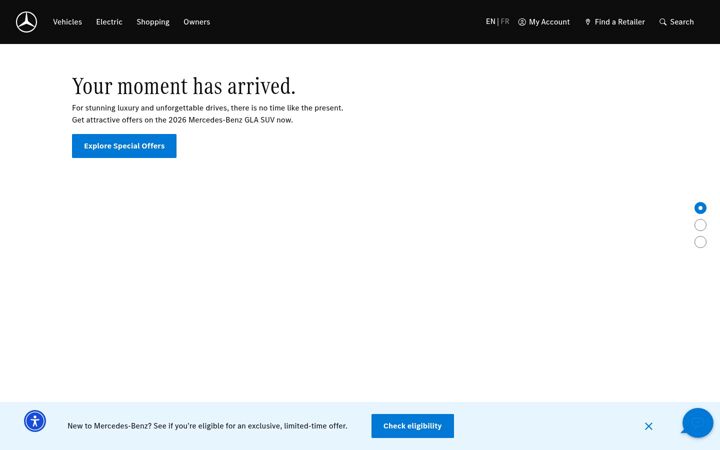Image resolution: width=720 pixels, height=450 pixels.
Task: Click the '2026 Mercedes-Benz GLA SUV' text line
Action: [x=182, y=120]
